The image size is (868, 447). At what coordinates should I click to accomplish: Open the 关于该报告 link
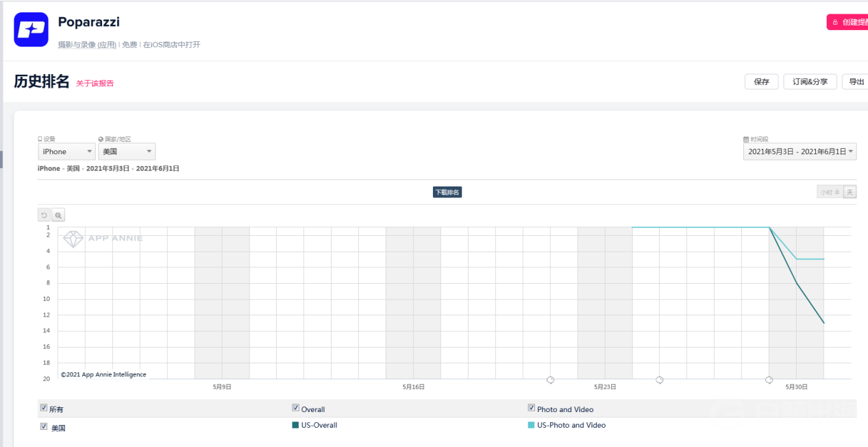point(95,84)
